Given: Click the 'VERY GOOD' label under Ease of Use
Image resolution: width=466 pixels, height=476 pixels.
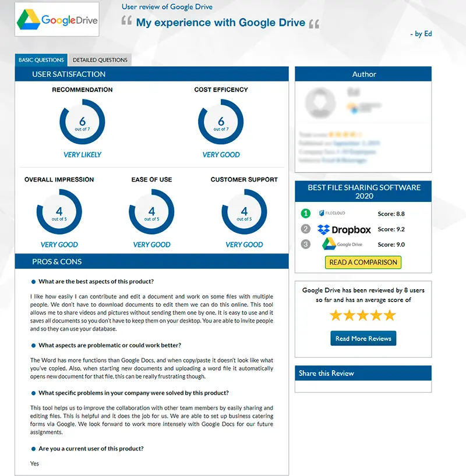Looking at the screenshot, I should (151, 244).
